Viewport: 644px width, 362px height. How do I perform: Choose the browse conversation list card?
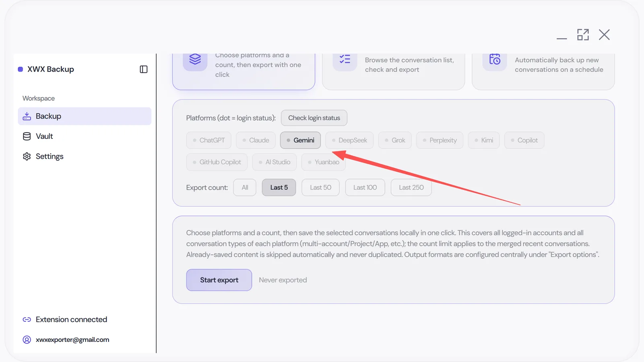click(x=393, y=72)
